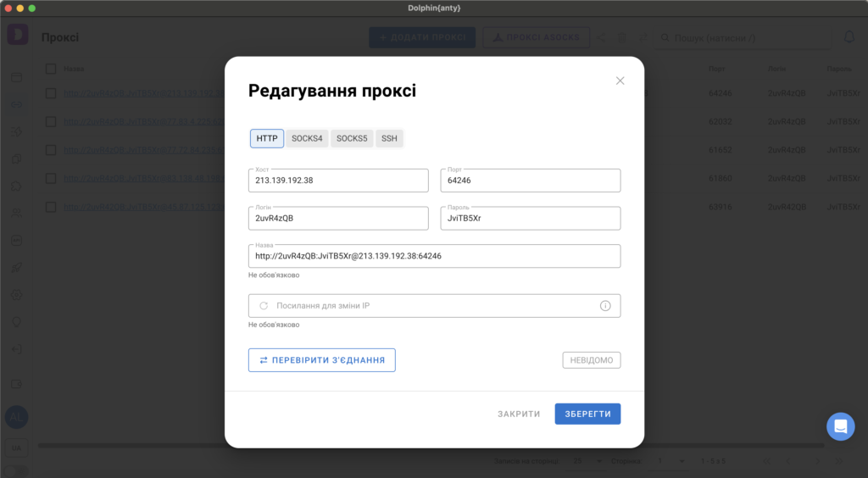Click the Dolphin Anty logo icon
Image resolution: width=868 pixels, height=478 pixels.
18,35
